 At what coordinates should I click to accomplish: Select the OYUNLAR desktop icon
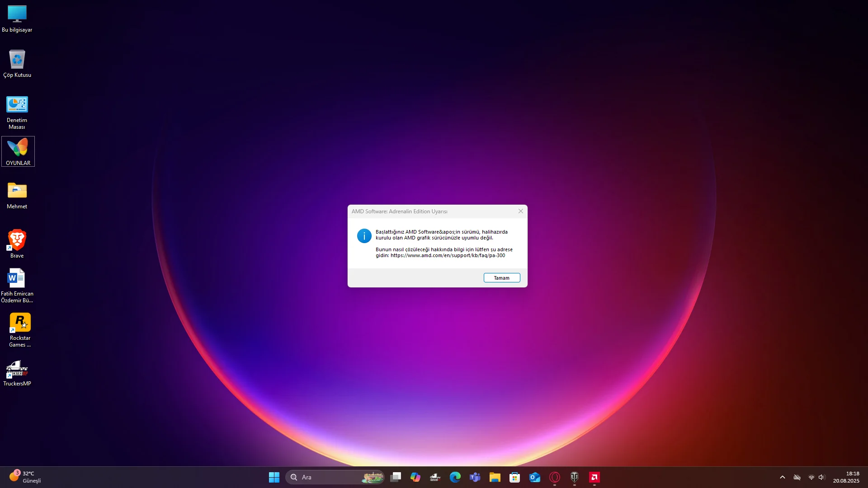click(x=18, y=148)
